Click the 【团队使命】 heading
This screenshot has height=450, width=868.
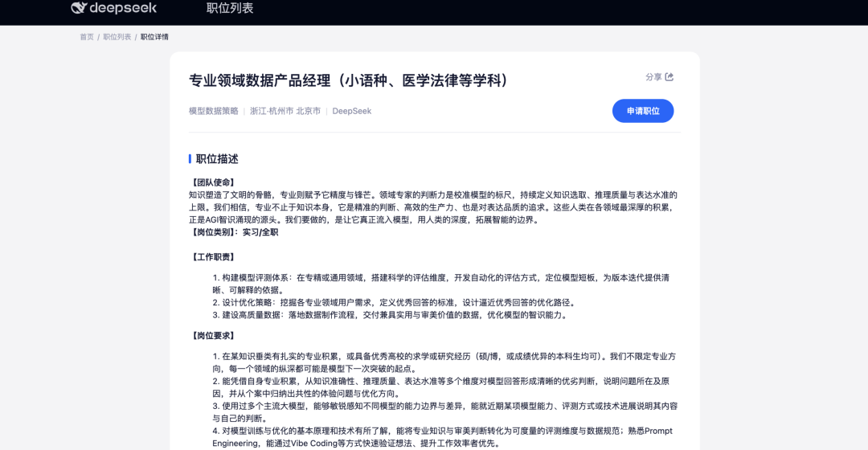(213, 182)
